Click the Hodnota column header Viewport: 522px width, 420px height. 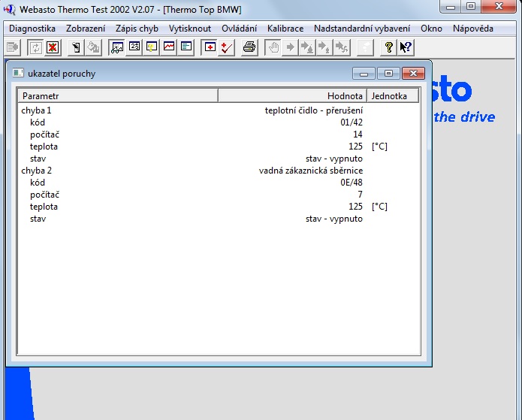[x=293, y=96]
